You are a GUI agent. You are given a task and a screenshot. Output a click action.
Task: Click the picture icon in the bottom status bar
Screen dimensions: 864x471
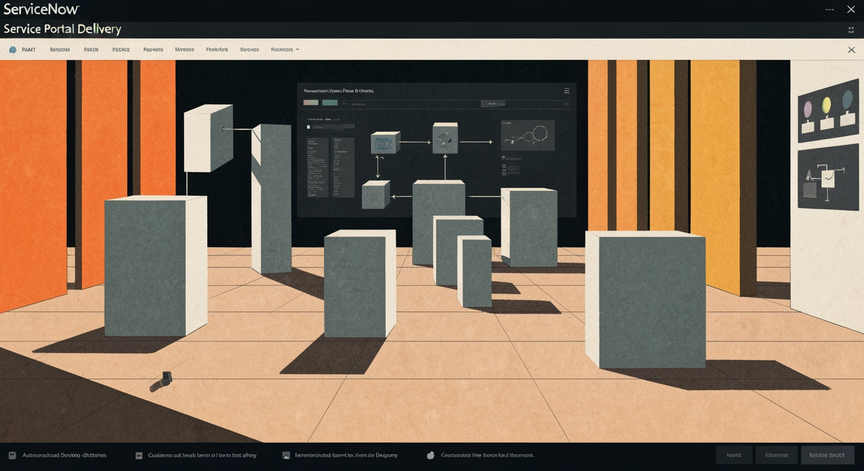(286, 456)
